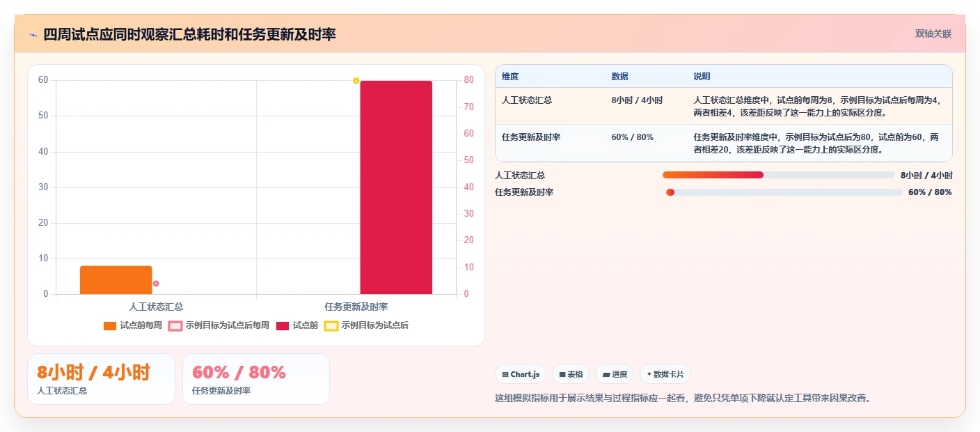The image size is (980, 432).
Task: Click the 人工状态汇总 chart axis label
Action: pos(156,307)
